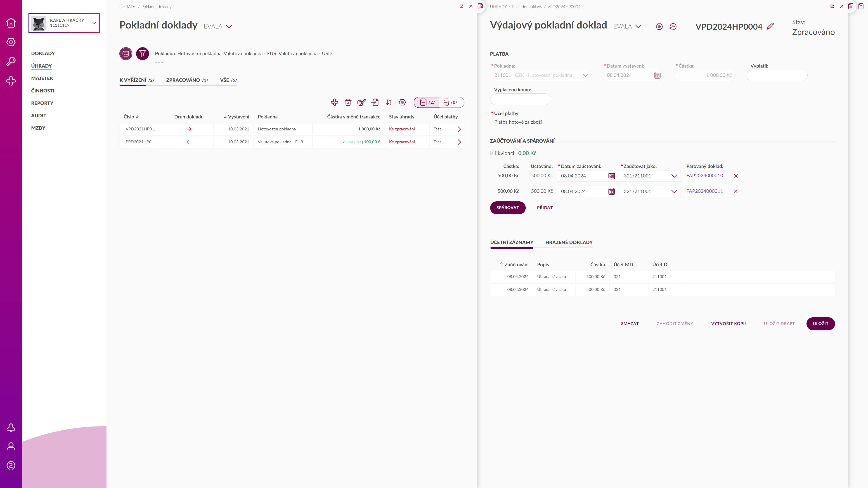
Task: Open the search magnifier icon in left sidebar
Action: pyautogui.click(x=11, y=61)
